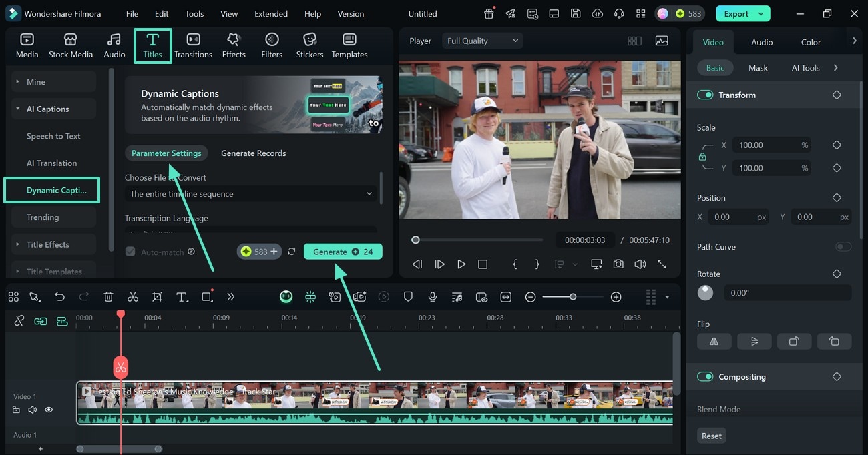Screen dimensions: 868x455
Task: Show more sub-tabs chevron after AI Tools
Action: click(835, 67)
